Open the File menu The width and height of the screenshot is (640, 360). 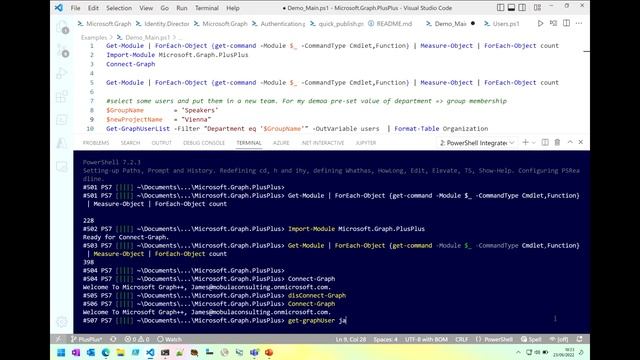(x=76, y=8)
